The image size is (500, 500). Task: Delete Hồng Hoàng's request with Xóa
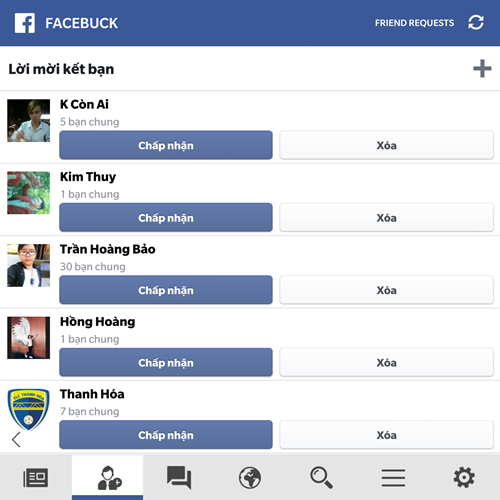[387, 362]
